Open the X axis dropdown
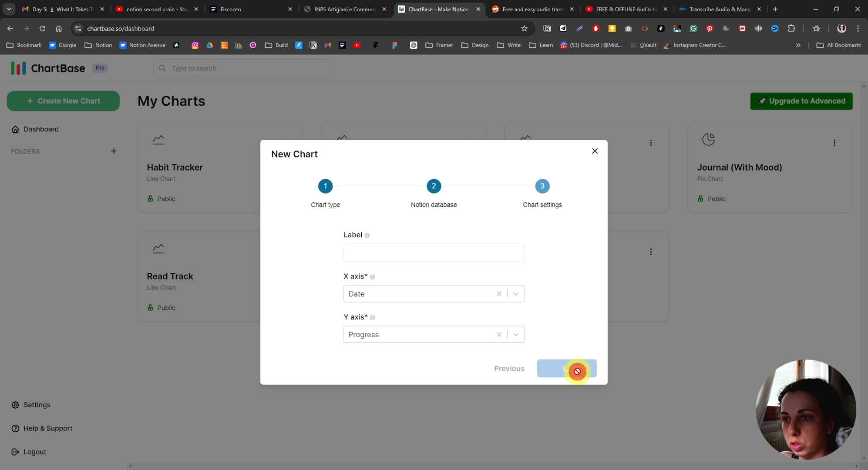The width and height of the screenshot is (868, 470). pos(516,294)
